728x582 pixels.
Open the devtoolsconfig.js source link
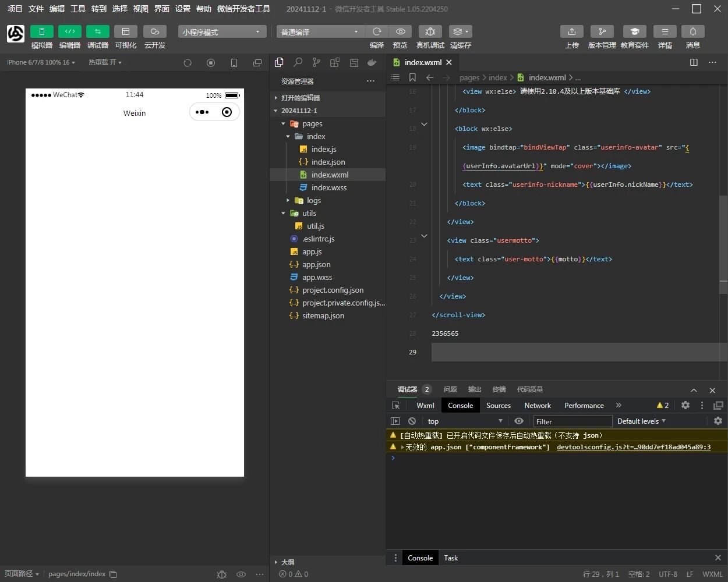633,447
